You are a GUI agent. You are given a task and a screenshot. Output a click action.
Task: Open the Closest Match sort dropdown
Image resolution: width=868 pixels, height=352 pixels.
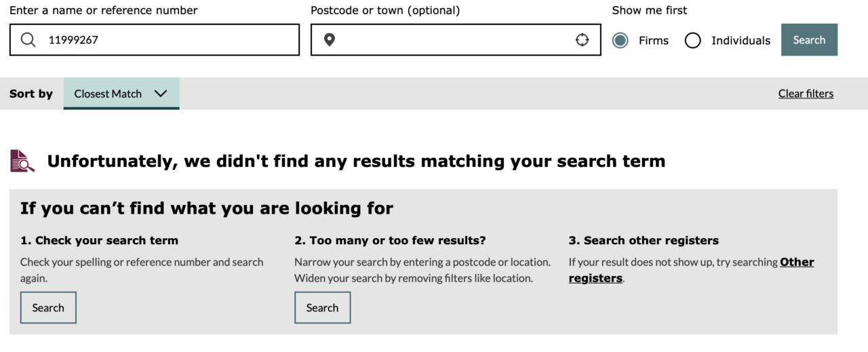pyautogui.click(x=121, y=94)
